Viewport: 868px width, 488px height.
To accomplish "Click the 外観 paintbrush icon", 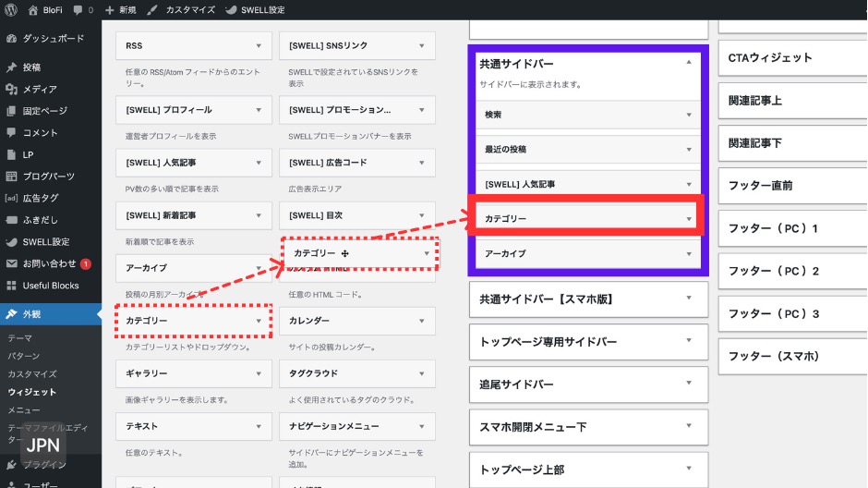I will click(11, 314).
